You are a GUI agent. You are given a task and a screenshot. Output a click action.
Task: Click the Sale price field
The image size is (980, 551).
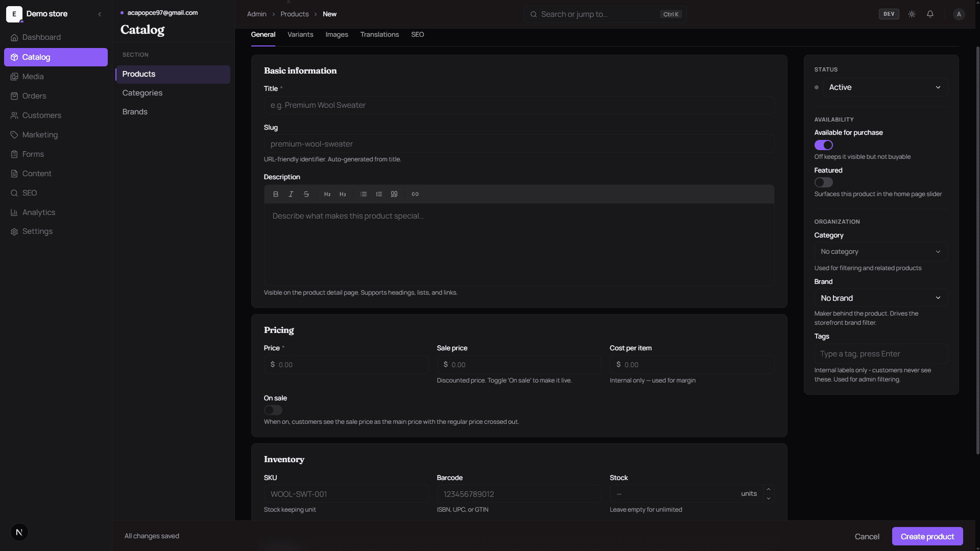click(x=519, y=365)
